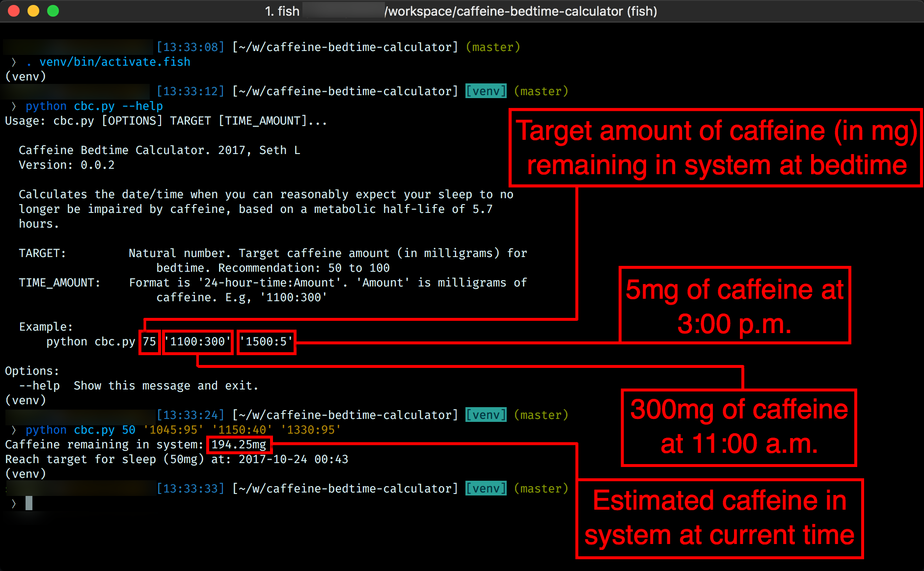Click the [venv] badge beside the 13:33:33 prompt
This screenshot has width=924, height=571.
tap(486, 489)
